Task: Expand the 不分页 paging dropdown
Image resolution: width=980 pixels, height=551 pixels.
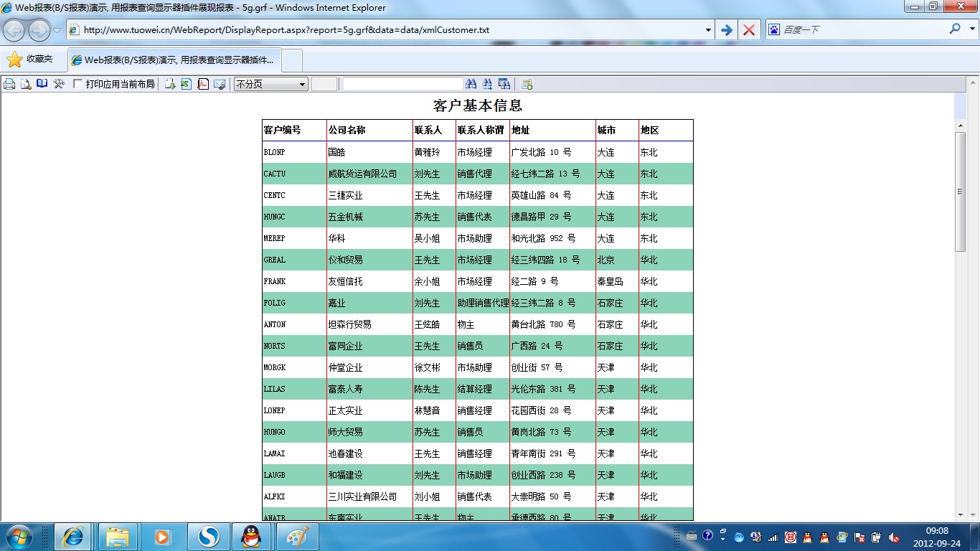Action: [x=302, y=84]
